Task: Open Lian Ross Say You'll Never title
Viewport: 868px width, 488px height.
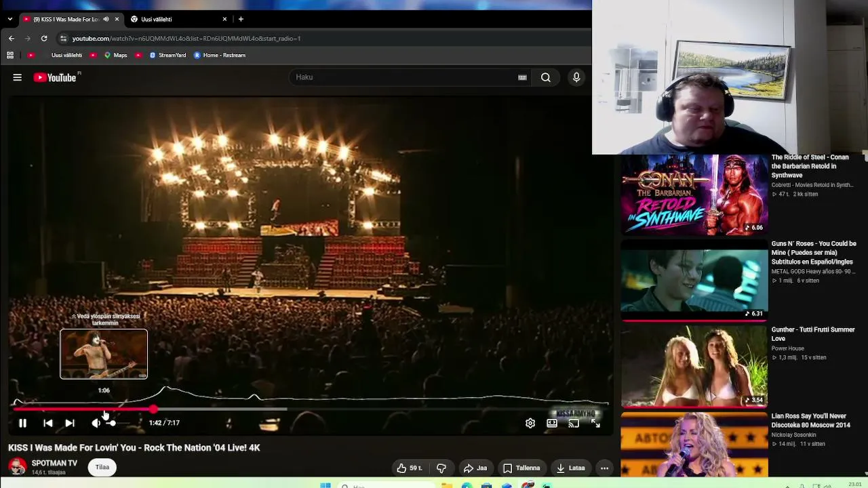Action: click(810, 420)
